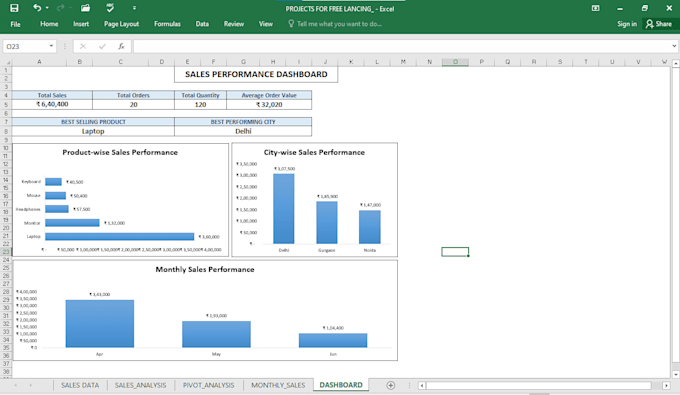Click the Noida column in city chart
The width and height of the screenshot is (680, 395).
coord(370,227)
